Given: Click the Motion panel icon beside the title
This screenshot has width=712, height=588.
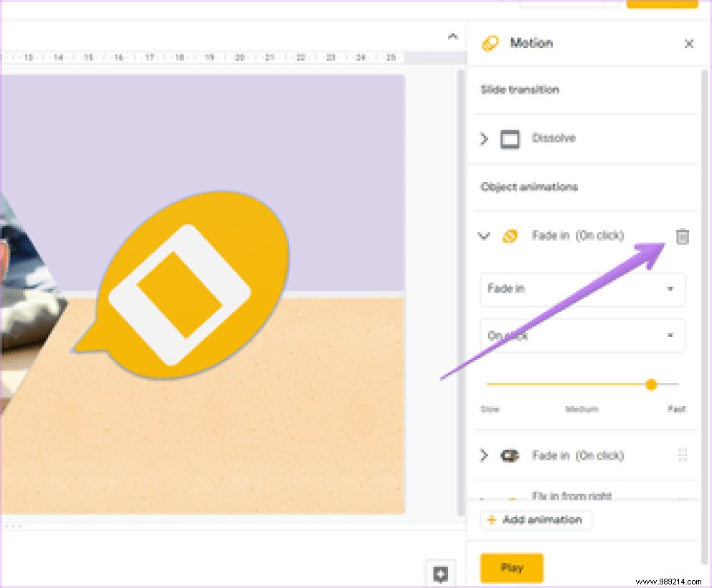Looking at the screenshot, I should pyautogui.click(x=491, y=42).
